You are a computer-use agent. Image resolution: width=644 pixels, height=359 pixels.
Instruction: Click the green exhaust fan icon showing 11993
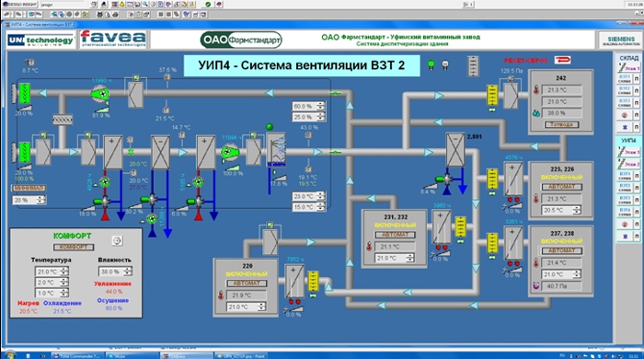click(100, 94)
